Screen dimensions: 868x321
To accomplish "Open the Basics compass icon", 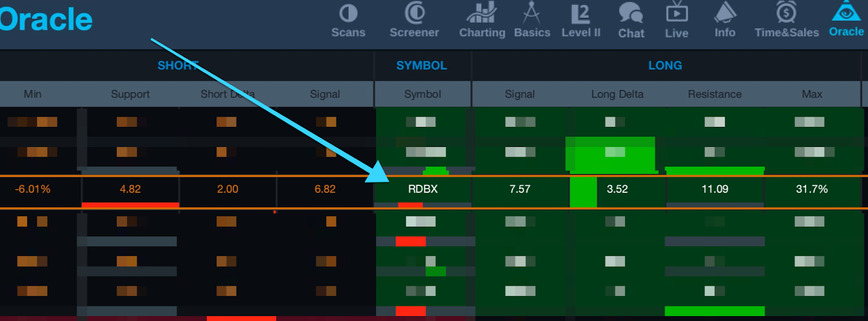I will 532,14.
